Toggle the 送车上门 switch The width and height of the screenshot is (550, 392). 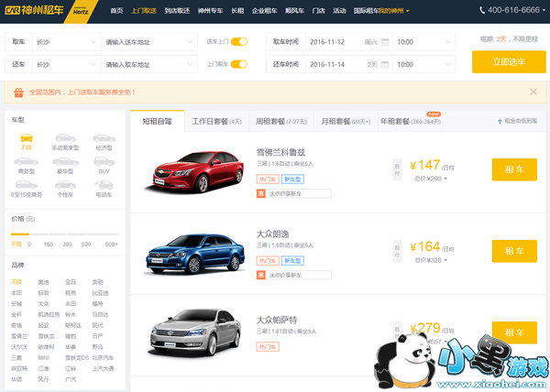pos(239,42)
